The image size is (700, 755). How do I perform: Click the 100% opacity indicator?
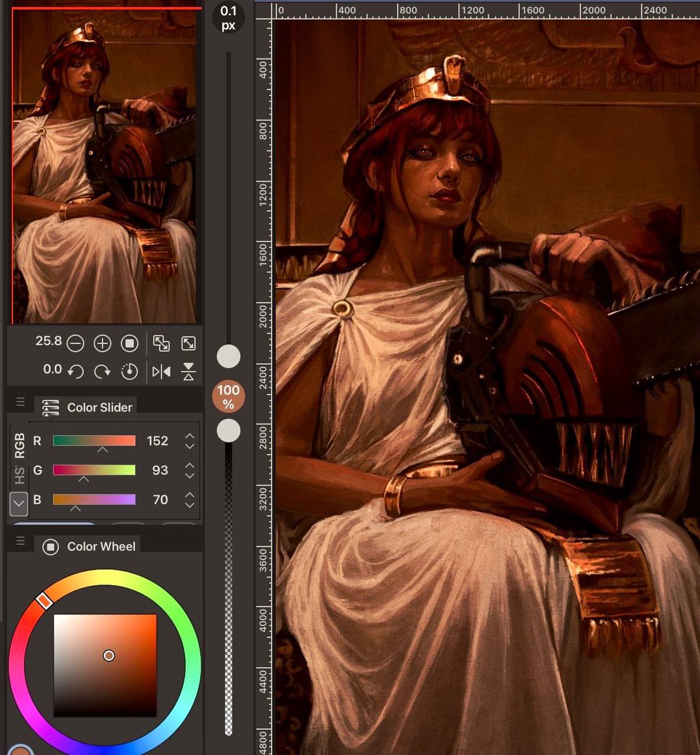pyautogui.click(x=229, y=398)
